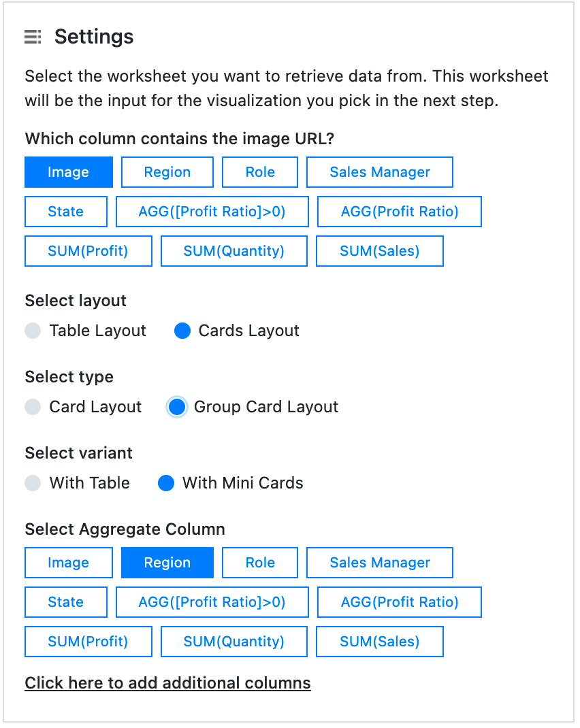
Task: Select SUM(Quantity) for the image URL
Action: [233, 250]
